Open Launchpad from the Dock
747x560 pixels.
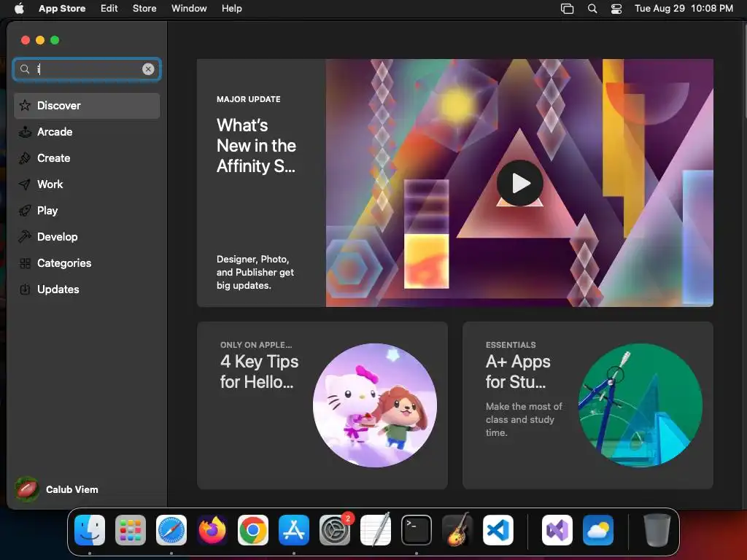pos(131,530)
